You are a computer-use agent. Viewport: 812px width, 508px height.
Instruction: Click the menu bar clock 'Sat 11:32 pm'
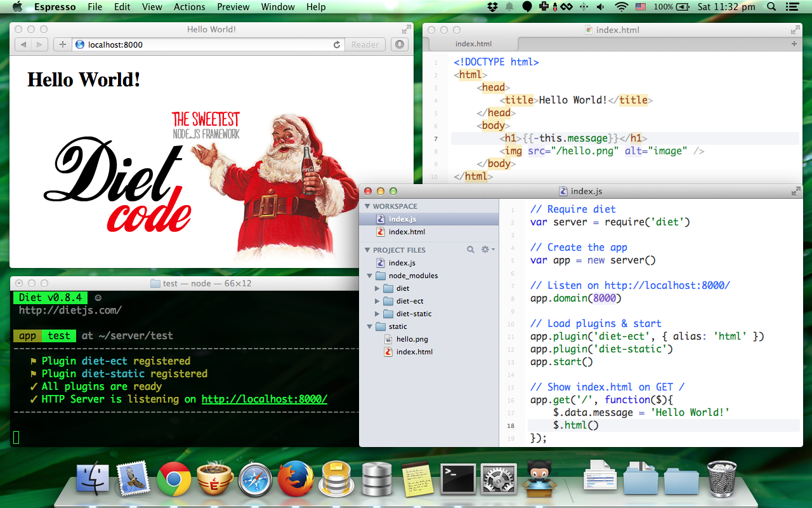click(726, 7)
